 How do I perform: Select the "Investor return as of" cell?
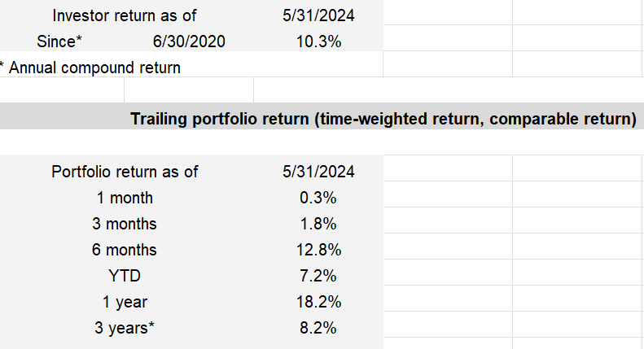click(x=125, y=15)
